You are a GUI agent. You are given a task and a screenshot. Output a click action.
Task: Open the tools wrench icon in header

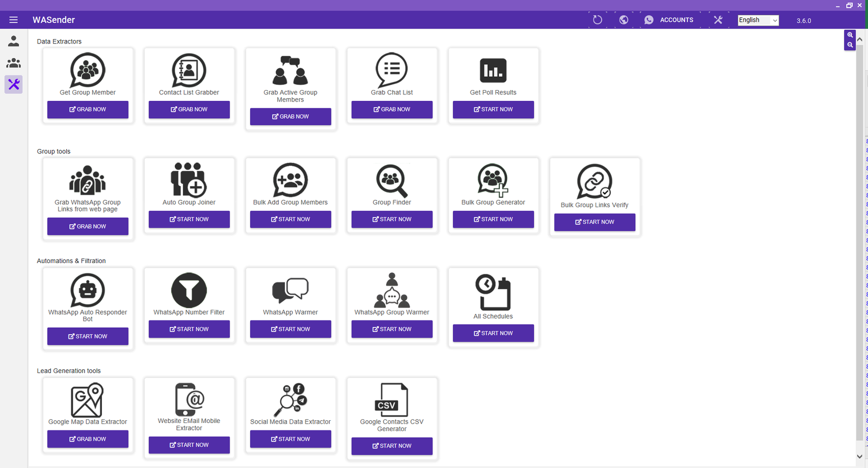(x=718, y=20)
